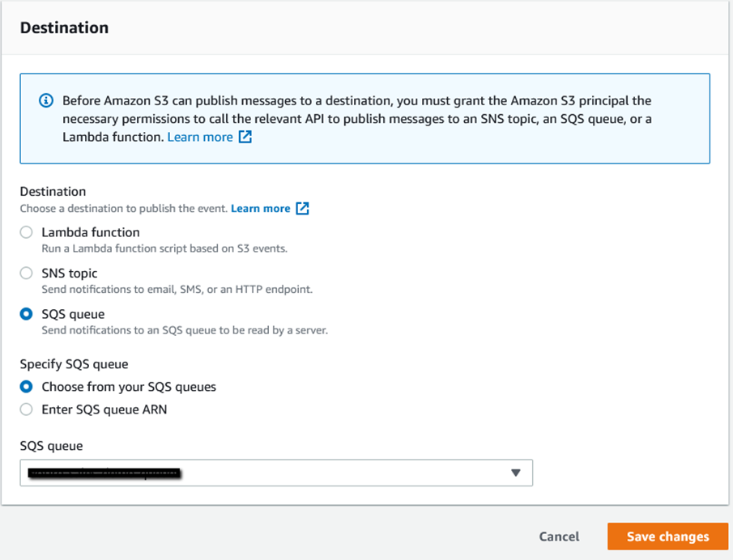This screenshot has height=560, width=733.
Task: Select the SQS queue destination radio button
Action: 26,314
